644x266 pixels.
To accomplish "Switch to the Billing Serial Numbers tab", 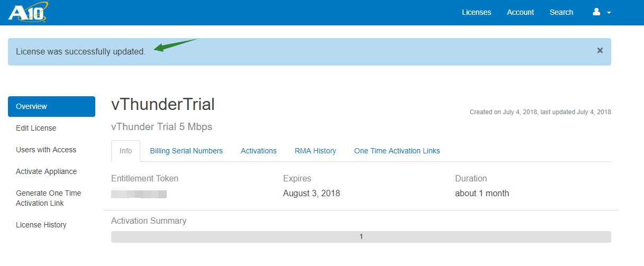I will 186,151.
